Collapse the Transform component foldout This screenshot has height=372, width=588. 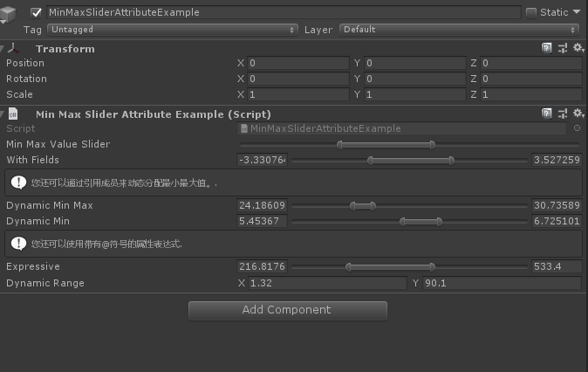[x=3, y=49]
